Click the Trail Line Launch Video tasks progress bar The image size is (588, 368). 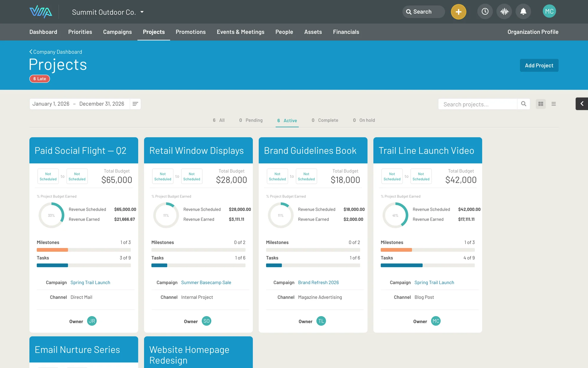pos(428,265)
